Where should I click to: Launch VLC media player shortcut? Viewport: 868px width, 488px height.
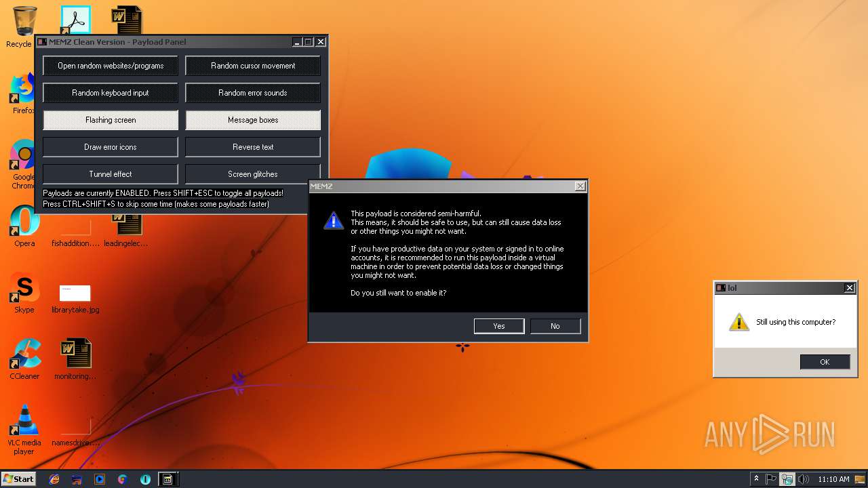[24, 422]
